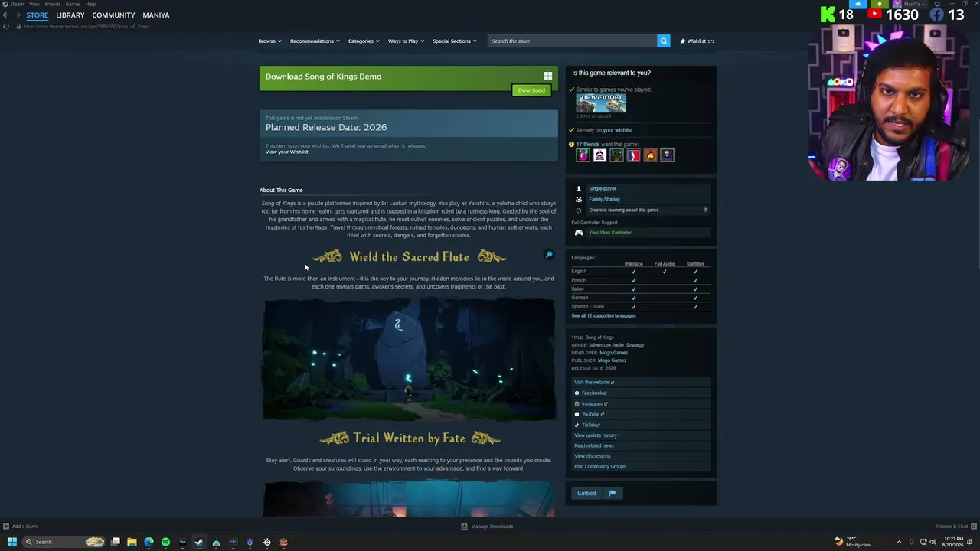Open the Categories dropdown
Screen dimensions: 980x551
coord(364,41)
